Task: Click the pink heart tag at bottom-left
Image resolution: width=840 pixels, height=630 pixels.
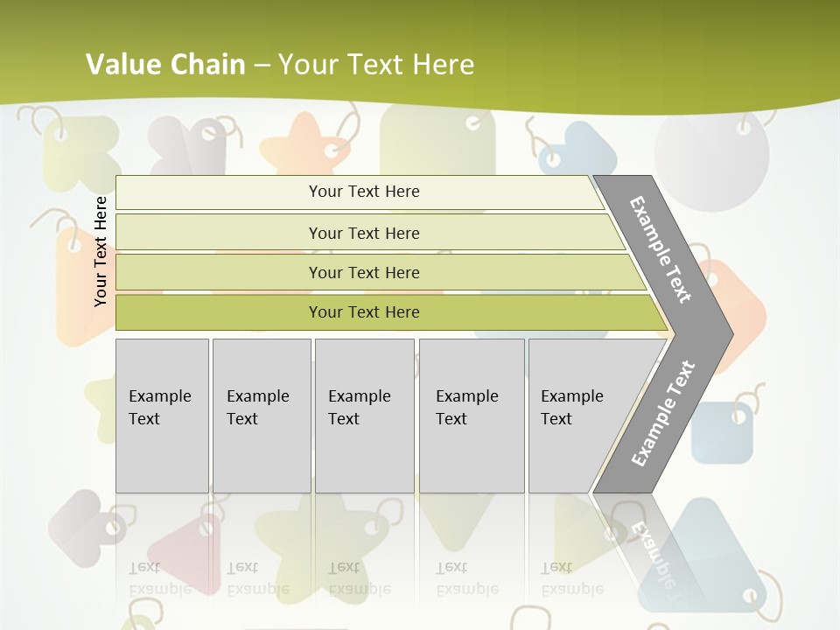Action: click(85, 523)
